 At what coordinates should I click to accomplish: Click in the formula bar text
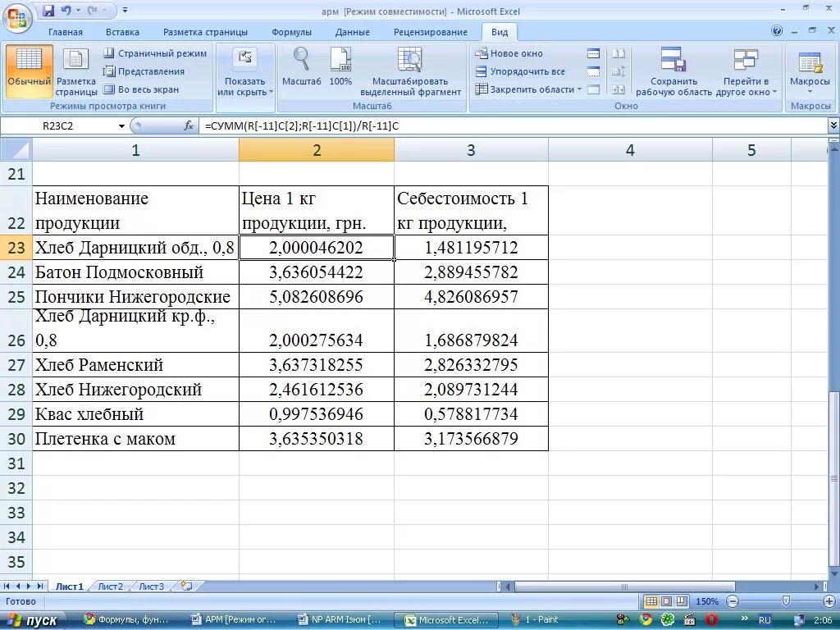513,126
